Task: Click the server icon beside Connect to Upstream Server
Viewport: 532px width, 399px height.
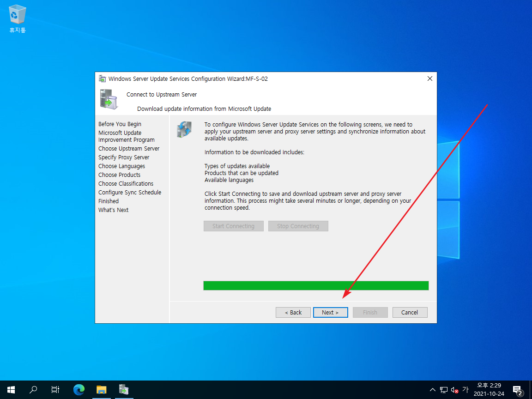Action: point(109,99)
